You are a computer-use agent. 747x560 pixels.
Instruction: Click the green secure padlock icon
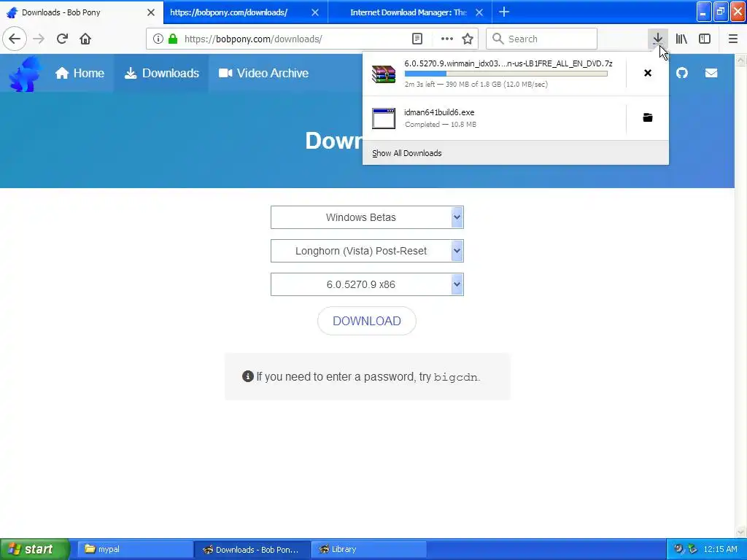[x=173, y=39]
